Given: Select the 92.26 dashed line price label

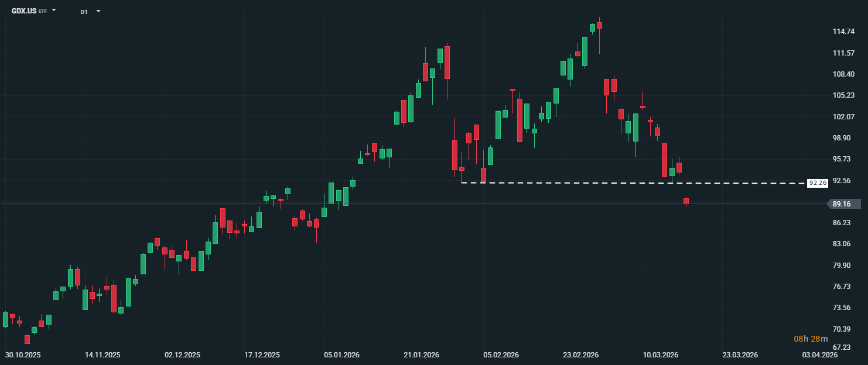Looking at the screenshot, I should [x=817, y=183].
